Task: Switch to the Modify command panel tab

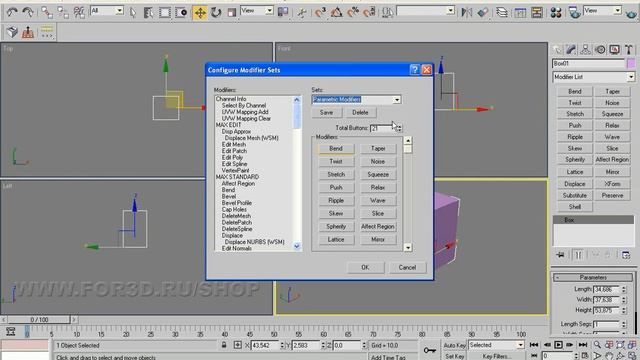Action: click(x=571, y=50)
